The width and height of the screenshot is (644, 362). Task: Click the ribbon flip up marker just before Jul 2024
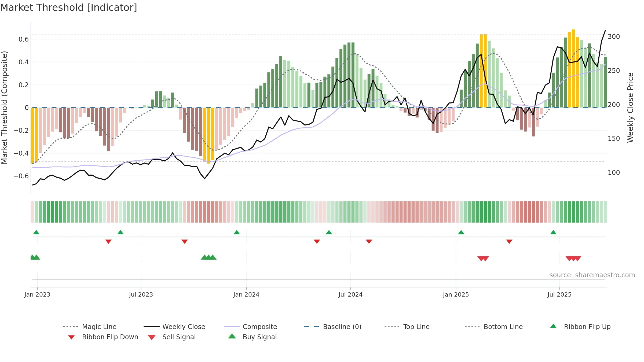click(329, 232)
